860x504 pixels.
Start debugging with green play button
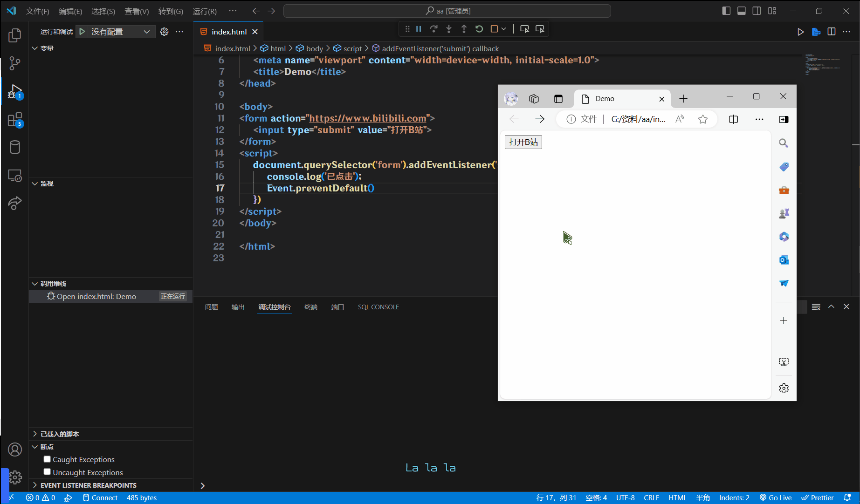click(x=82, y=32)
